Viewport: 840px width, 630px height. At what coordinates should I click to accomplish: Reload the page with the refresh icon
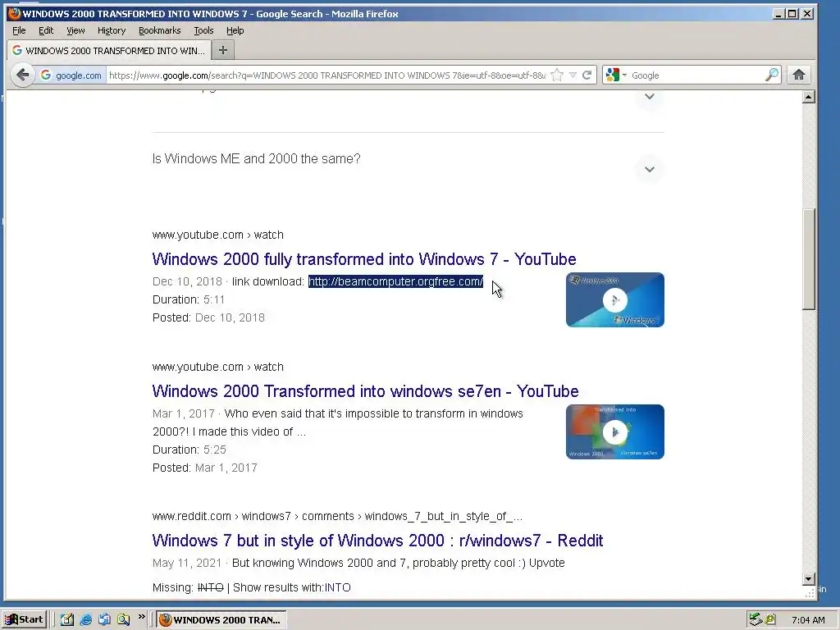[x=587, y=75]
